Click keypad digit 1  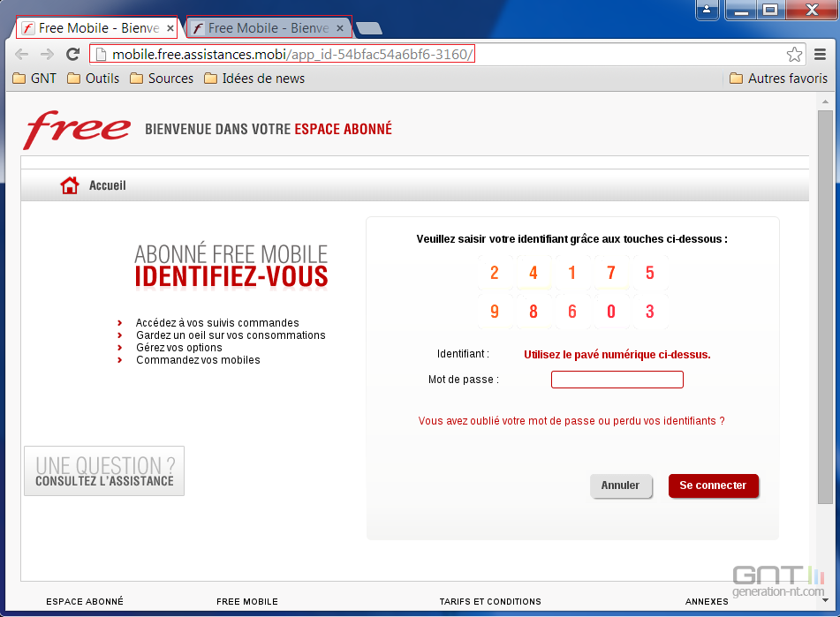click(x=572, y=273)
